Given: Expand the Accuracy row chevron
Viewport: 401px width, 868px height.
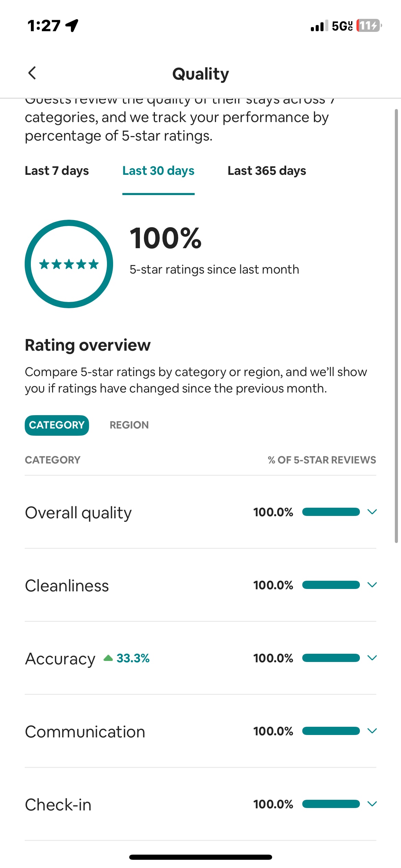Looking at the screenshot, I should click(372, 658).
